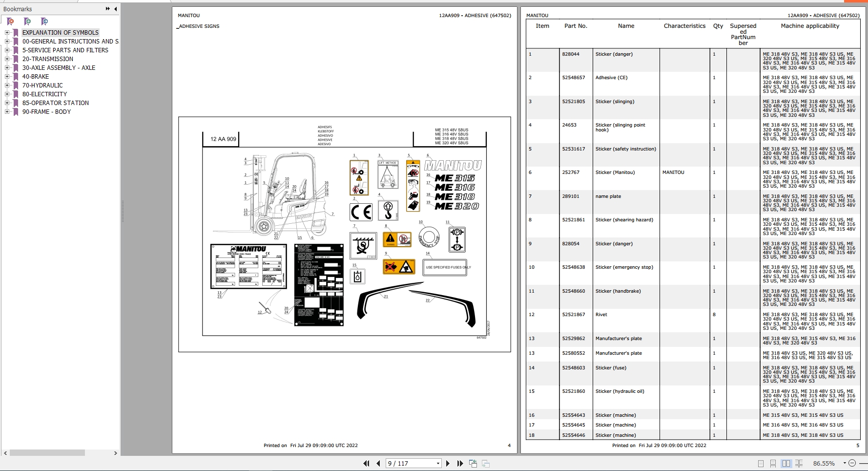Expand the 70-HYDRAULIC bookmark node
The height and width of the screenshot is (471, 868).
pos(7,86)
